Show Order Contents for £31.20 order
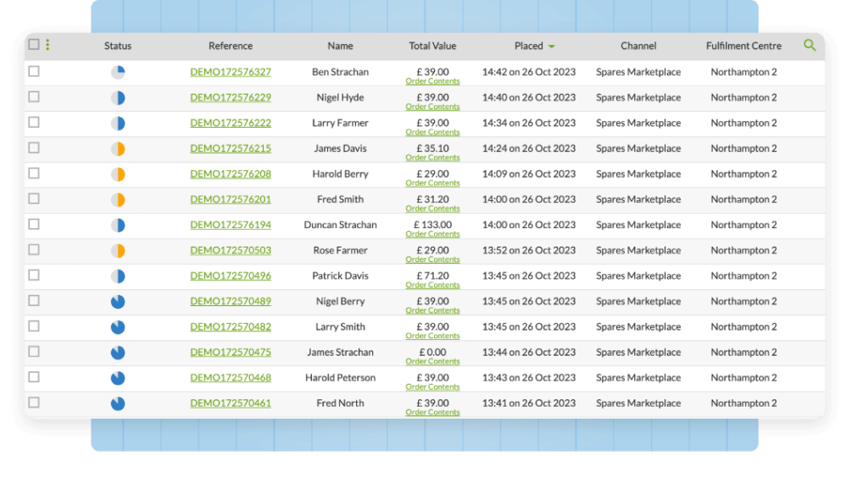The height and width of the screenshot is (478, 868). coord(432,208)
